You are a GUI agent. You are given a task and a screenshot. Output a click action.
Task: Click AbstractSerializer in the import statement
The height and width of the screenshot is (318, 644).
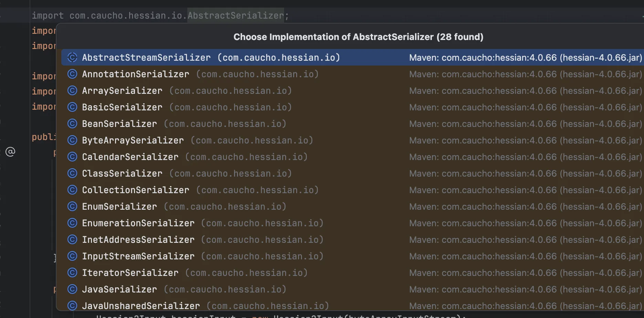coord(236,16)
